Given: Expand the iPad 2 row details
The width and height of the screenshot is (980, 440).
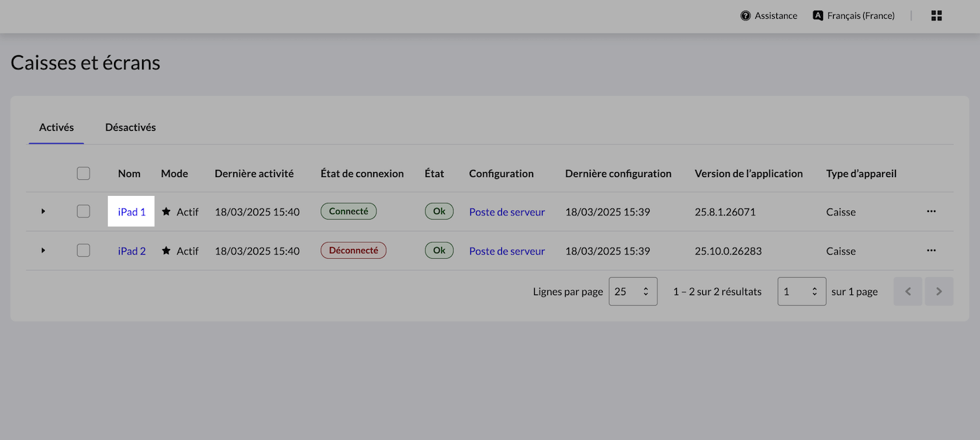Looking at the screenshot, I should coord(43,250).
